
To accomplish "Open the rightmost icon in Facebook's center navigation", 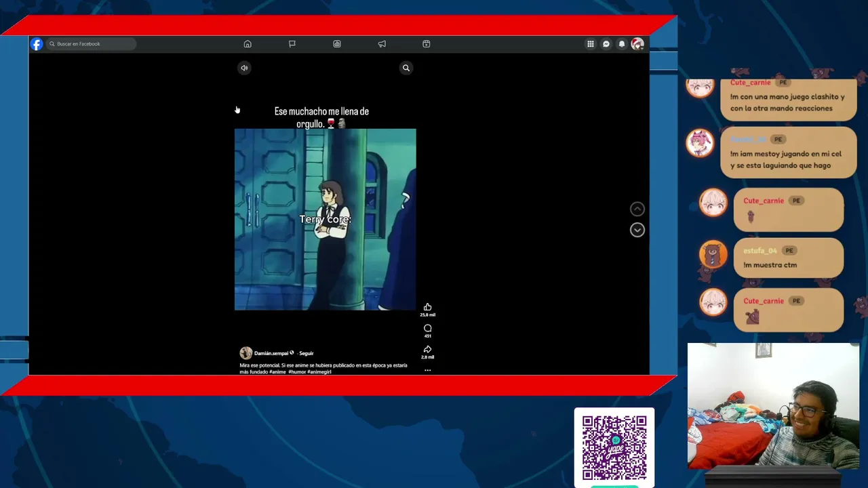I will (x=427, y=44).
